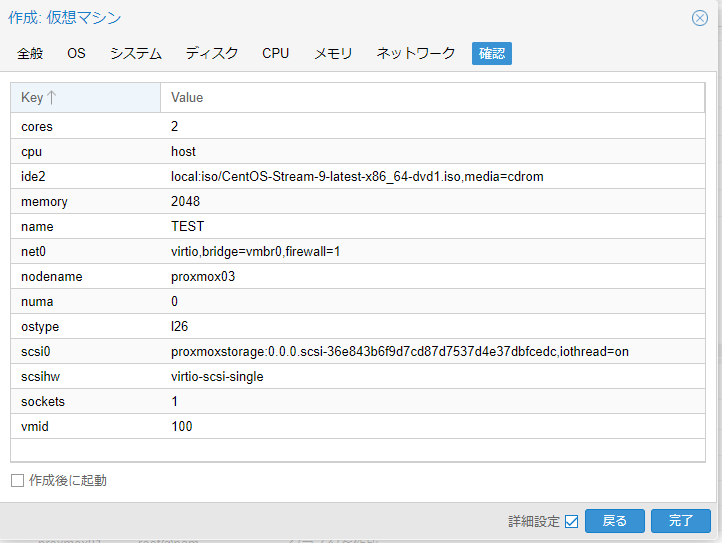
Task: Select the 確認 tab
Action: 491,54
